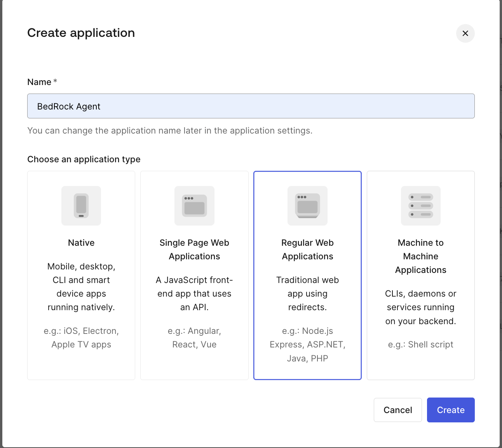Click the application name change hint text

click(170, 130)
